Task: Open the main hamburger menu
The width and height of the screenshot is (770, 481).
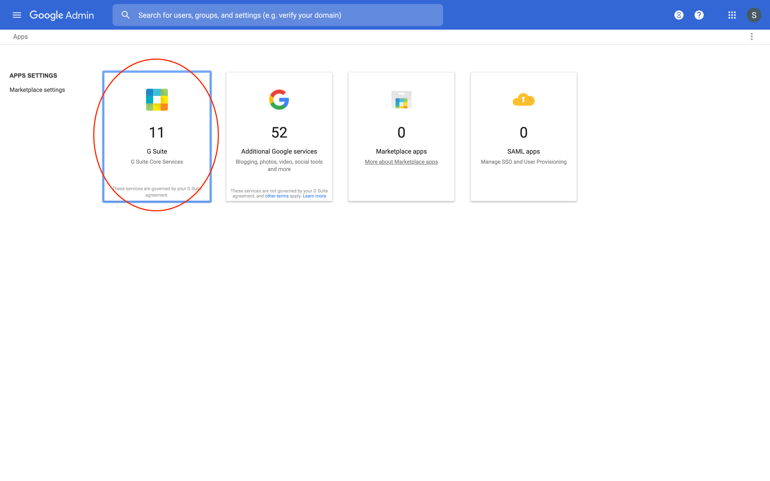Action: click(x=17, y=15)
